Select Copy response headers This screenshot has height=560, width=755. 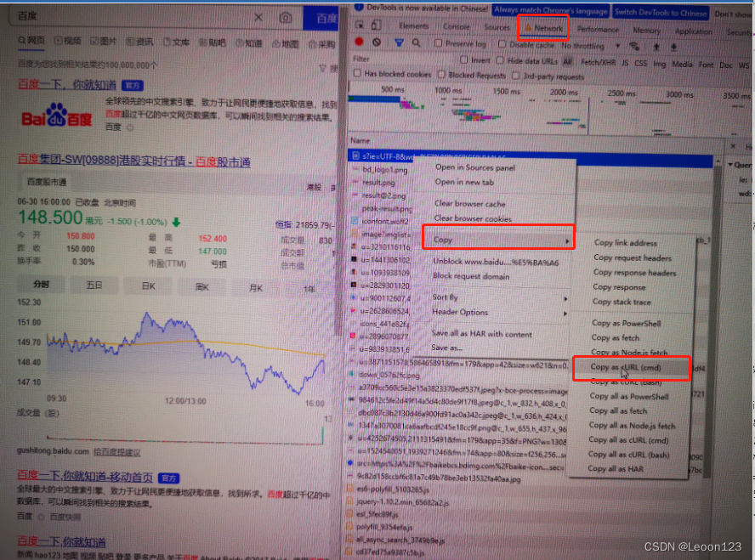click(x=634, y=272)
